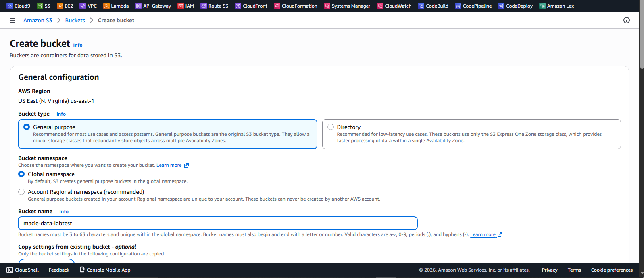Image resolution: width=644 pixels, height=278 pixels.
Task: Open Terms link in footer
Action: coord(574,270)
